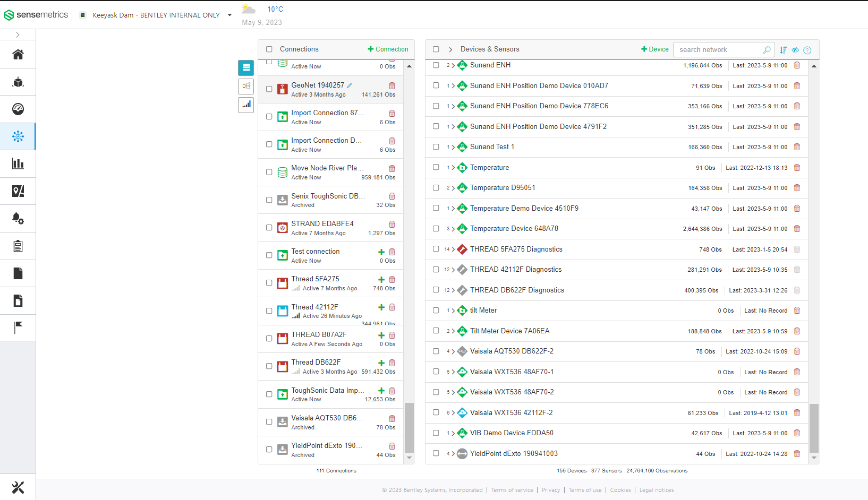Open the flag sidebar icon

click(x=18, y=327)
